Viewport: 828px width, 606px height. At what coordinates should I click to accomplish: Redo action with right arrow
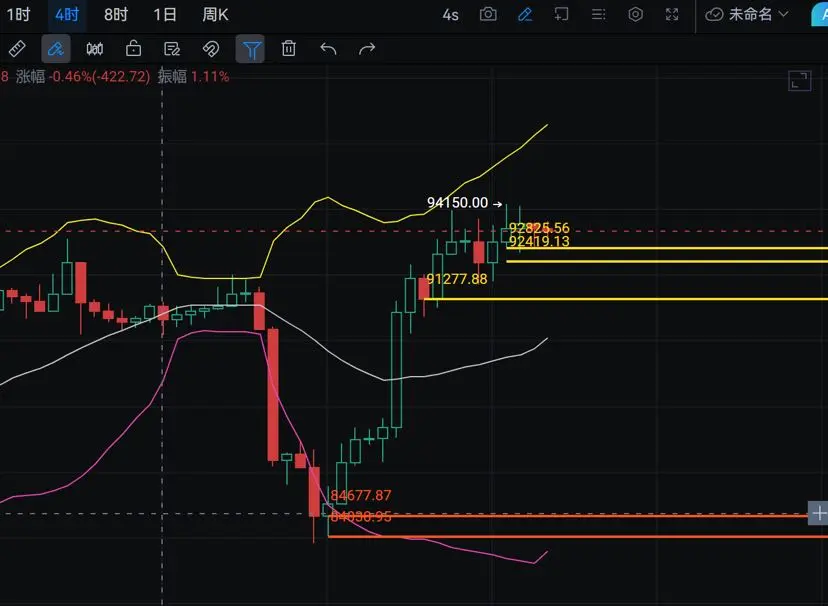[x=366, y=49]
